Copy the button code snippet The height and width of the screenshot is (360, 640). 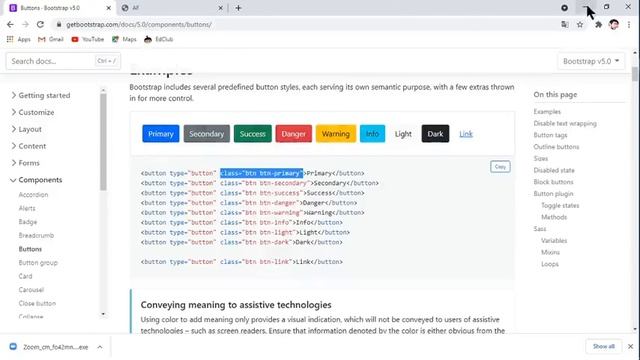tap(500, 167)
